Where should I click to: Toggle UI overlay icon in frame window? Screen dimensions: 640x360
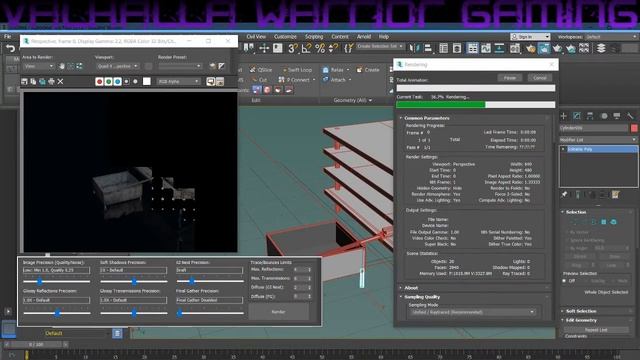point(211,82)
